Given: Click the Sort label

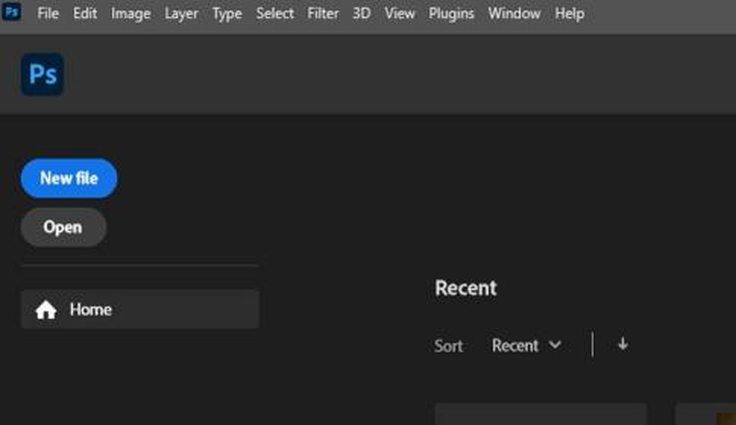Looking at the screenshot, I should (449, 346).
